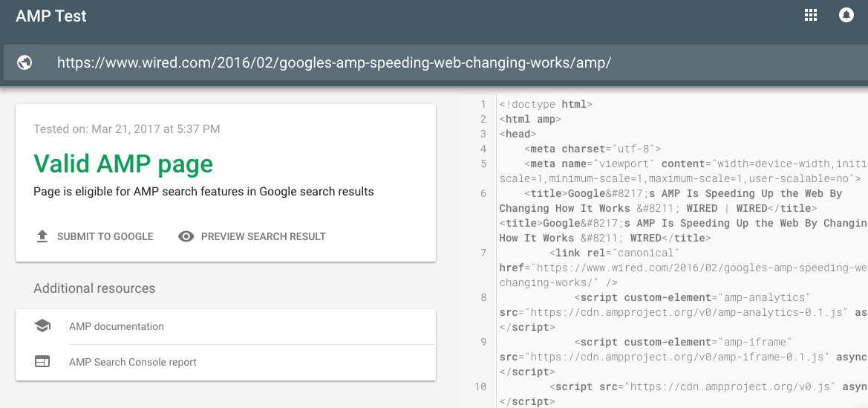The image size is (868, 408).
Task: Click the doctype html code line
Action: (x=546, y=105)
